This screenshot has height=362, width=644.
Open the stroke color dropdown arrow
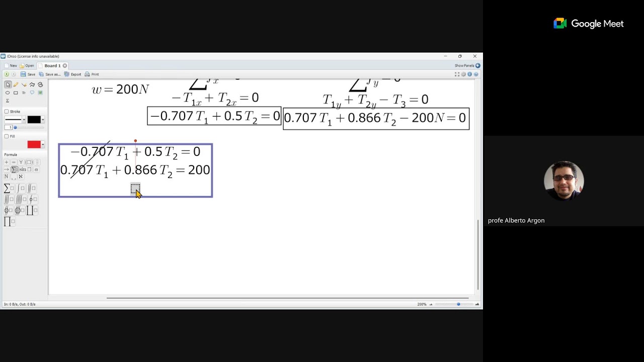(43, 120)
